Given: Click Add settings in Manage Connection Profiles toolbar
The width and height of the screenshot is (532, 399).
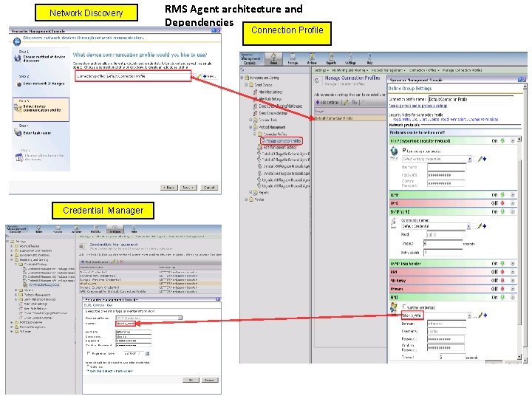Looking at the screenshot, I should tap(327, 102).
